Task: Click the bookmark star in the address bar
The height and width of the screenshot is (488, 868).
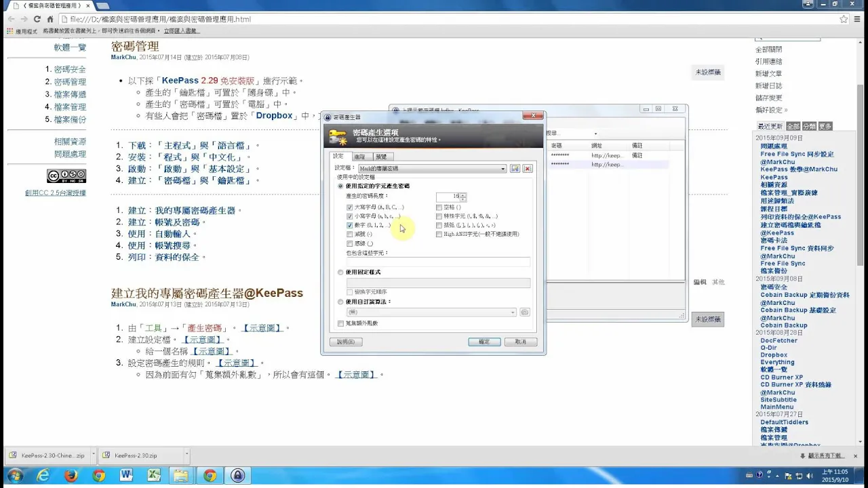Action: coord(844,19)
